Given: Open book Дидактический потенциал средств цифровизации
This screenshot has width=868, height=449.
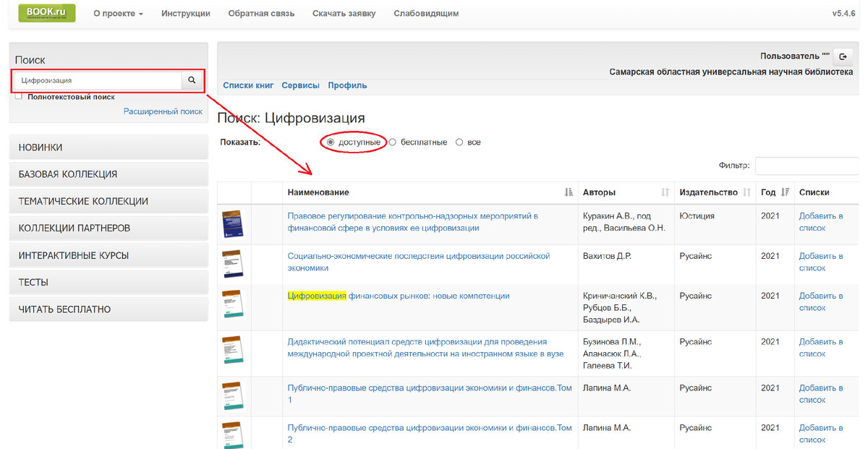Looking at the screenshot, I should pos(425,348).
